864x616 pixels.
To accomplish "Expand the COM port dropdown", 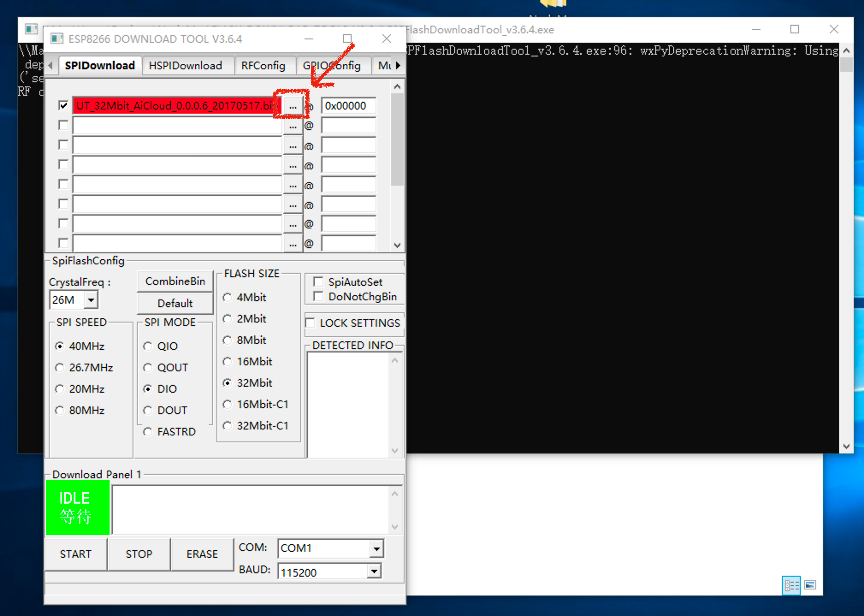I will [376, 548].
